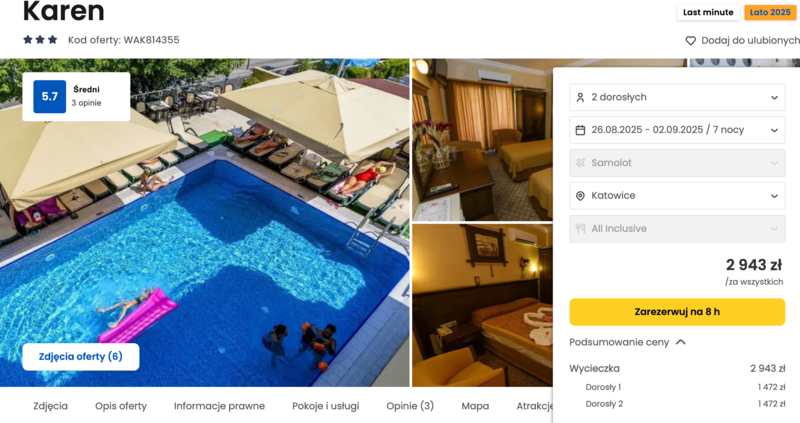Click the Zdjęcia oferty (6) button
Viewport: 800px width, 423px height.
pyautogui.click(x=81, y=357)
